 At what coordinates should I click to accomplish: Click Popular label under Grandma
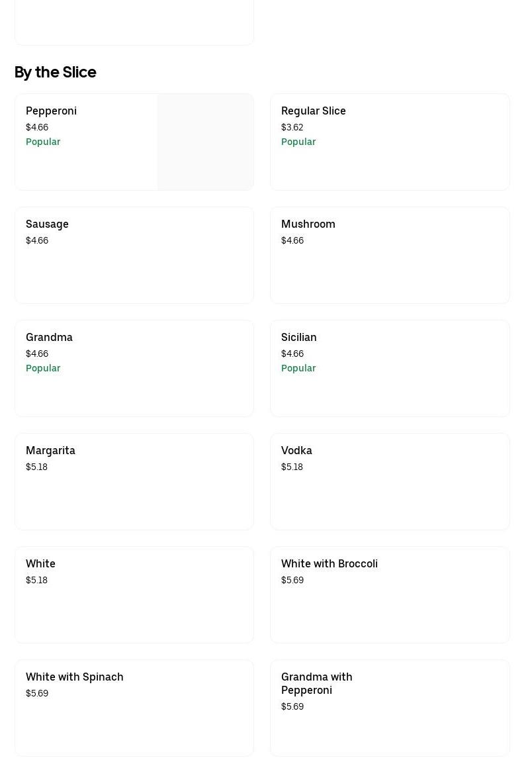tap(43, 368)
